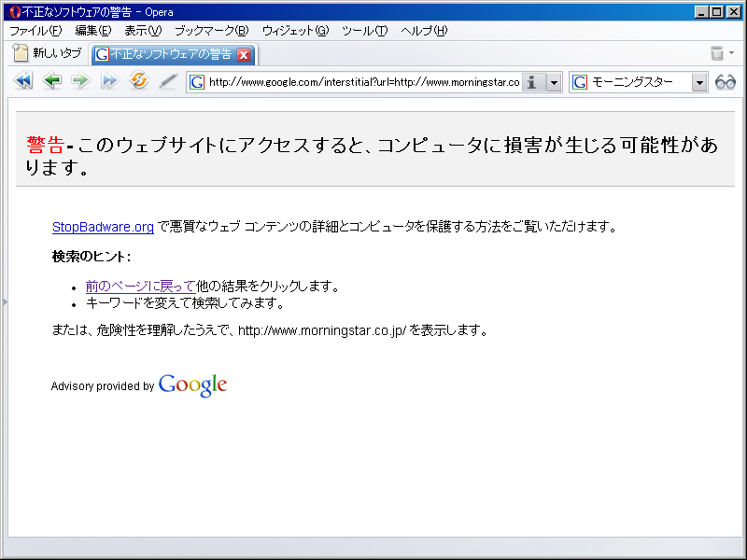747x560 pixels.
Task: Go back with the green left arrow
Action: 52,81
